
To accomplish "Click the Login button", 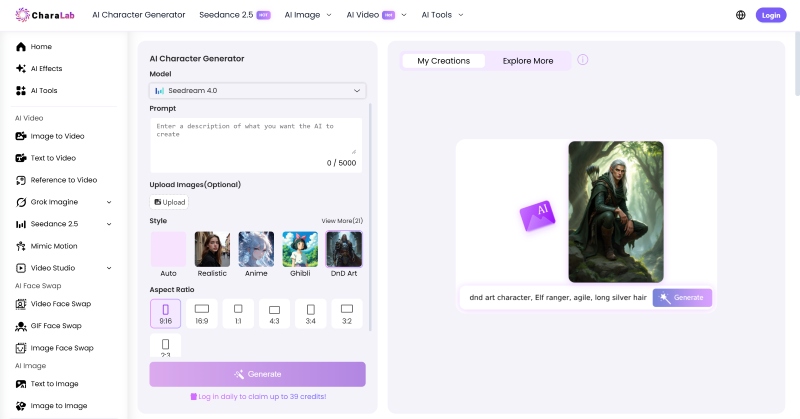I will 771,15.
